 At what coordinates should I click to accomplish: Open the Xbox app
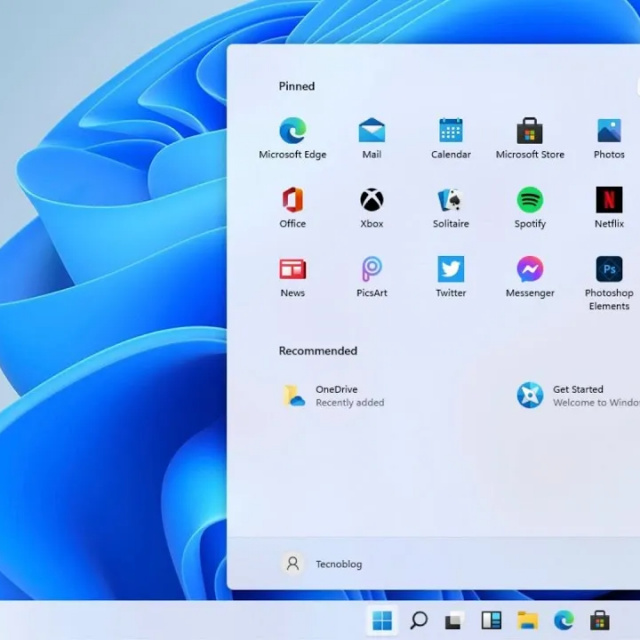[371, 207]
